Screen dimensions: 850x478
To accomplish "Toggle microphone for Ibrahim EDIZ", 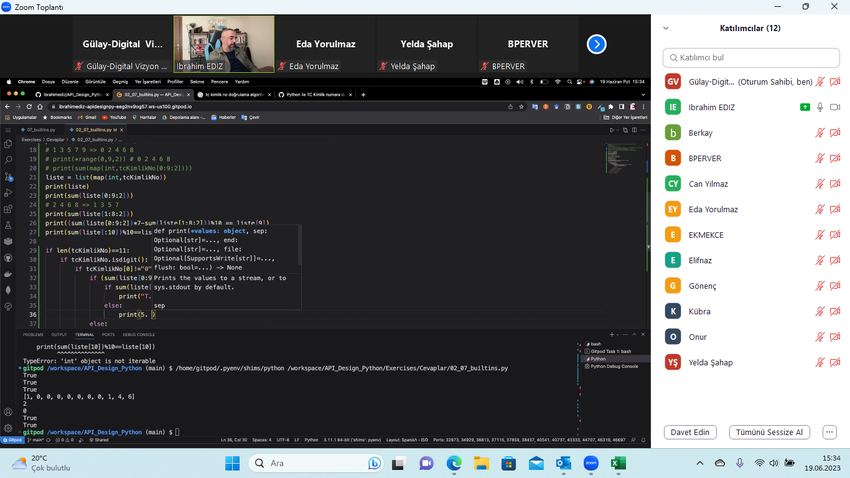I will (820, 107).
